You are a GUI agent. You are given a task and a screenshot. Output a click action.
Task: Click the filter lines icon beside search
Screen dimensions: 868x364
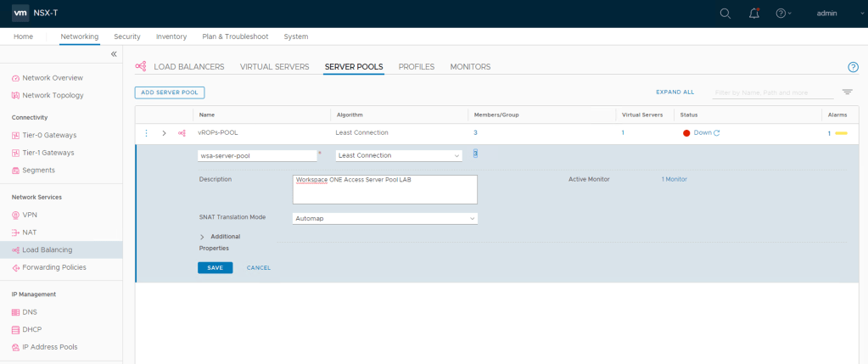point(847,92)
